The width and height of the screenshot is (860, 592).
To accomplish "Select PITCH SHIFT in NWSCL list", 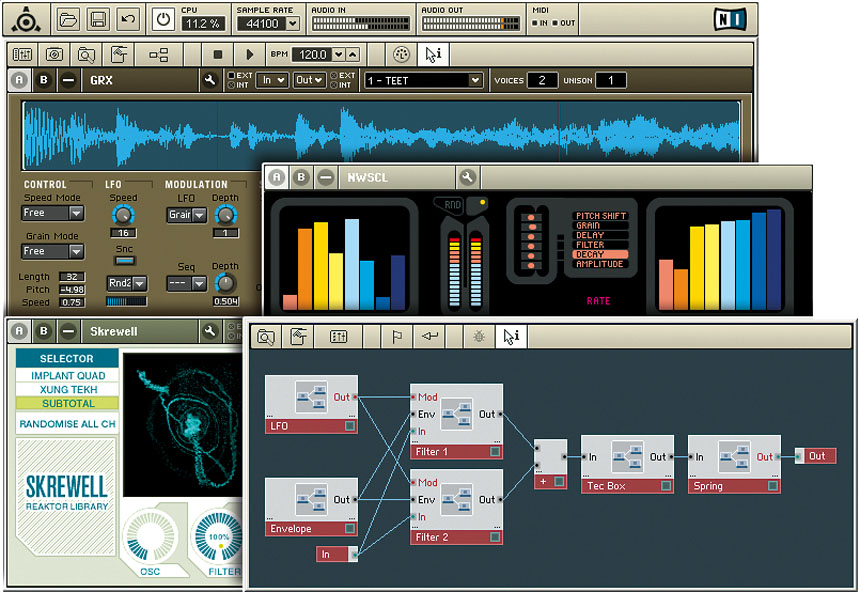I will pyautogui.click(x=601, y=216).
